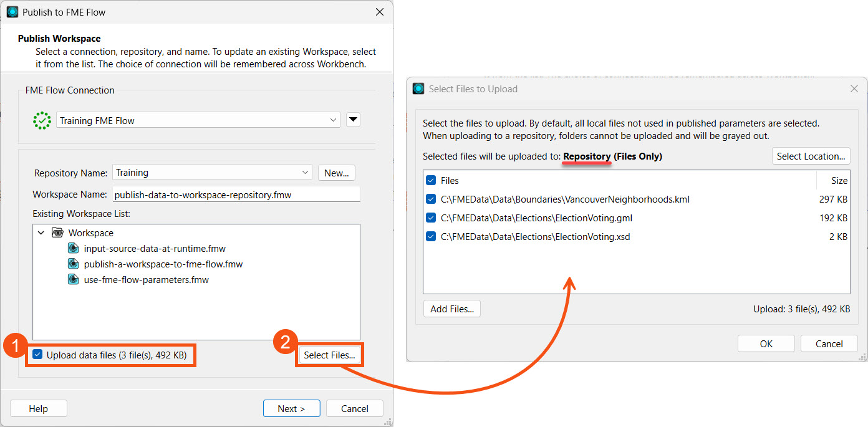
Task: Click the Workspace repository folder icon
Action: point(57,233)
